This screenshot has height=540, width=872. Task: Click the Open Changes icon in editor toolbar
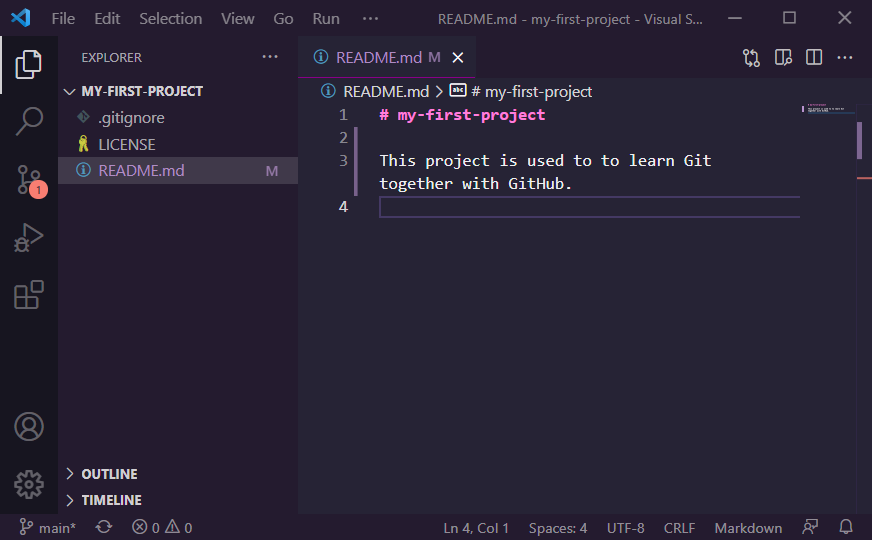pos(751,58)
